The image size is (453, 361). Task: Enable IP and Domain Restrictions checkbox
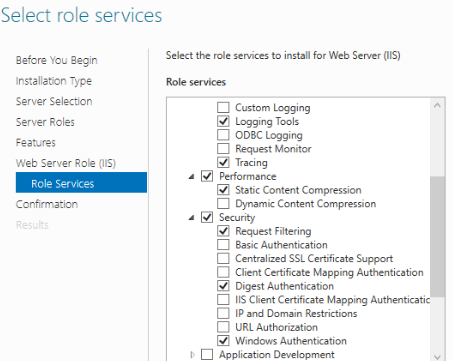click(x=223, y=313)
